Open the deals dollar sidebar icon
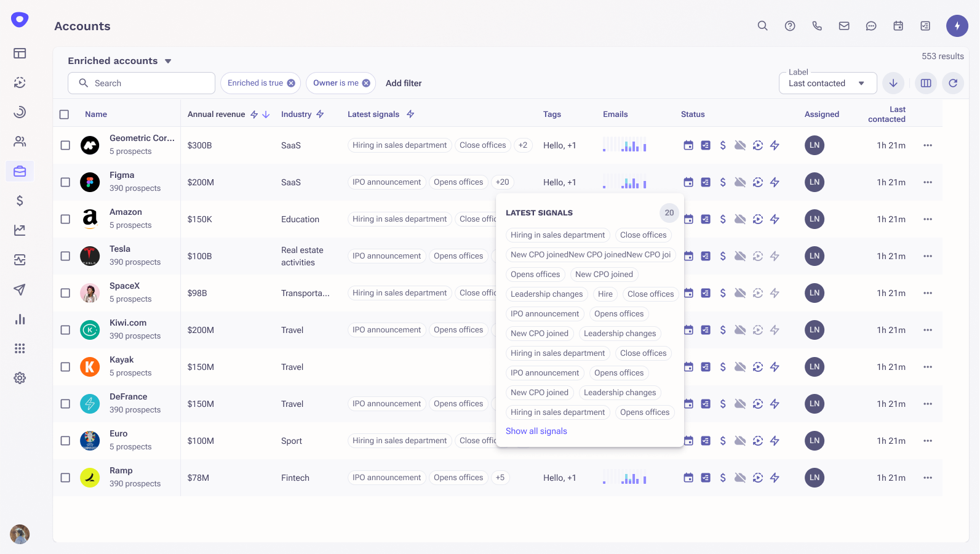Screen dimensions: 980x554 click(x=20, y=201)
